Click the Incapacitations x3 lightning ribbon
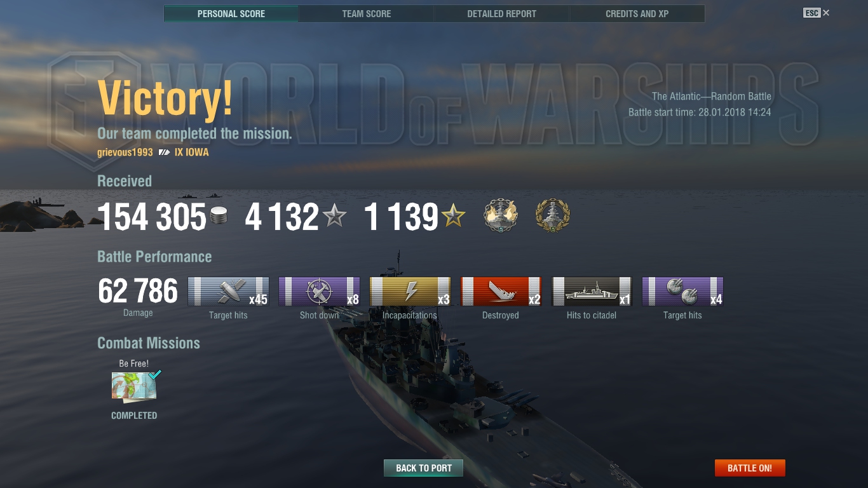 [410, 292]
